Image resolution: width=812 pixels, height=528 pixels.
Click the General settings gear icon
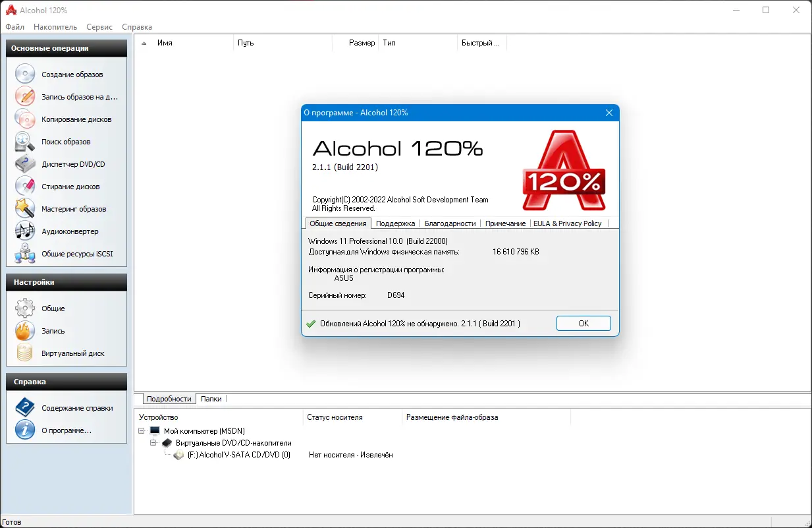coord(24,308)
